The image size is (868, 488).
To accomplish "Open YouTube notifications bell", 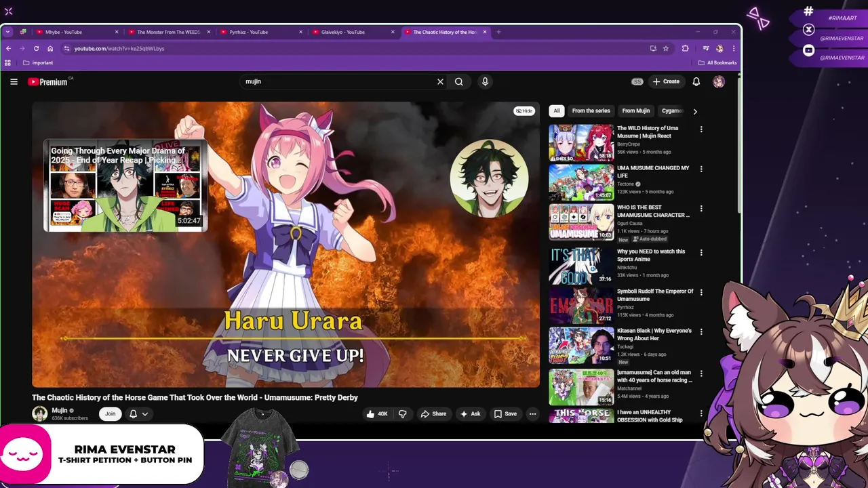I will click(x=696, y=81).
